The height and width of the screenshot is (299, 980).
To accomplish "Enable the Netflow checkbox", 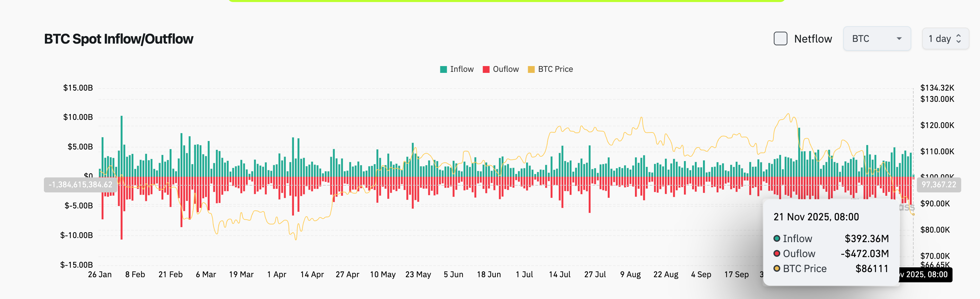I will (780, 39).
